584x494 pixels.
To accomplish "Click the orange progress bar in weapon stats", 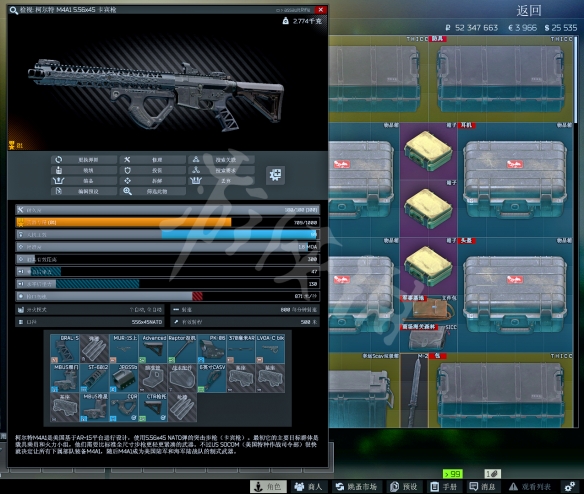I will click(167, 222).
